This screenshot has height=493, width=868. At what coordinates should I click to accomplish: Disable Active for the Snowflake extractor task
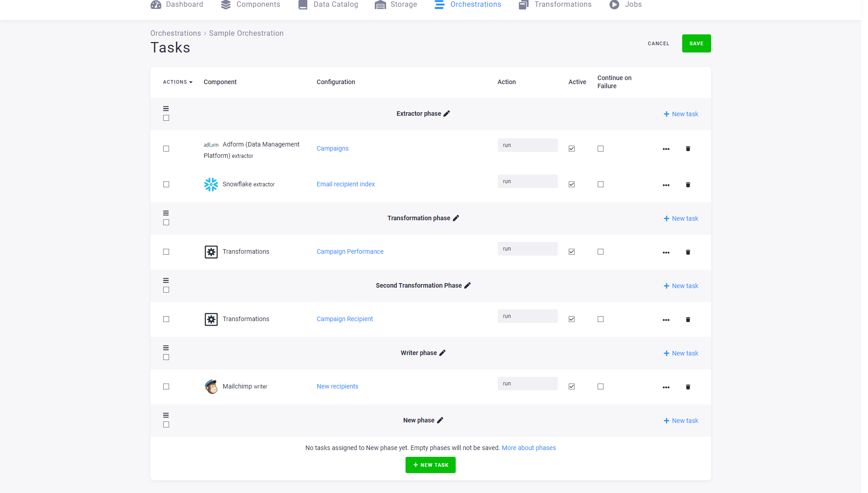(x=571, y=184)
